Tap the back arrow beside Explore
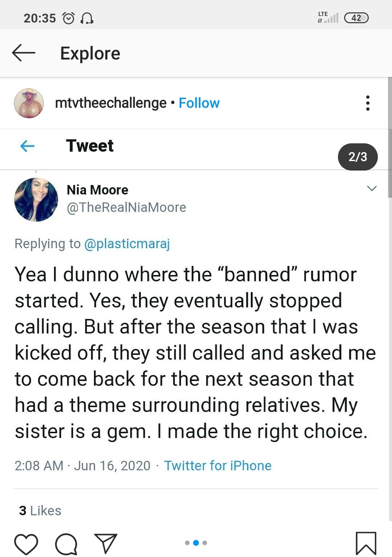The width and height of the screenshot is (392, 557). (24, 53)
